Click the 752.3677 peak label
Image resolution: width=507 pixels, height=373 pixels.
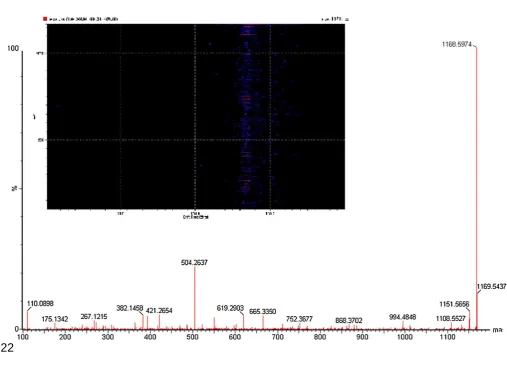click(x=299, y=319)
